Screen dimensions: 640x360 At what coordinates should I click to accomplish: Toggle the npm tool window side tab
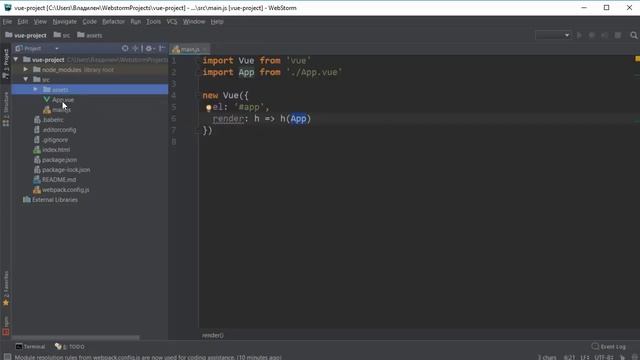(6, 326)
